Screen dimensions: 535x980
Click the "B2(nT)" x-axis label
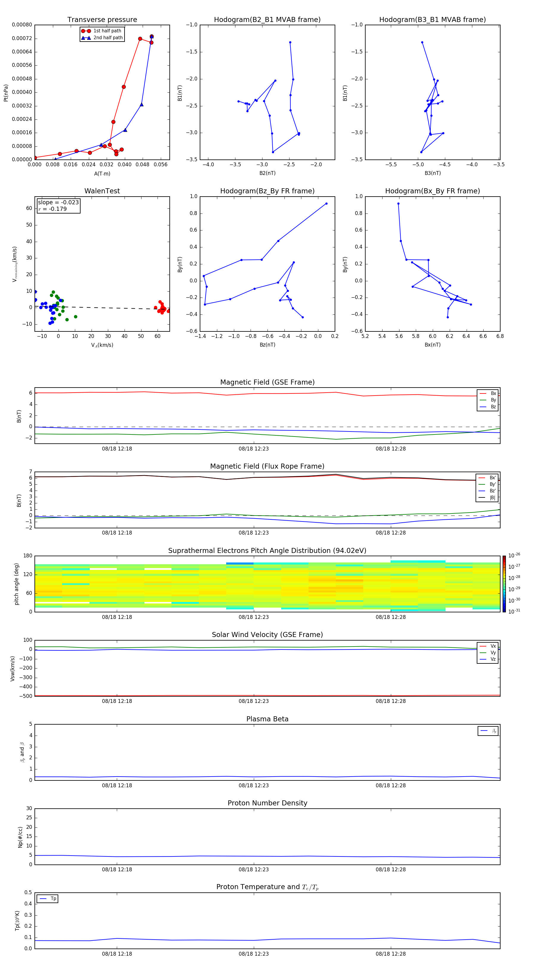point(267,173)
